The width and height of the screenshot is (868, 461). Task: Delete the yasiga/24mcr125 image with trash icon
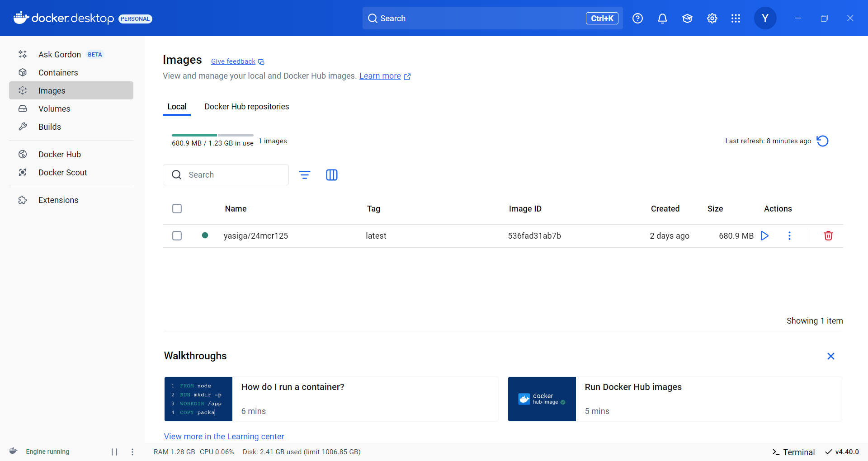(828, 236)
